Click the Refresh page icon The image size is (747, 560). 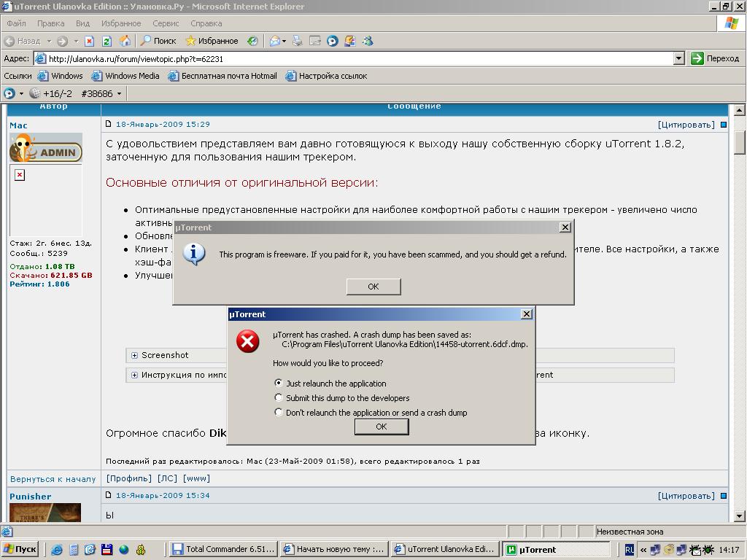point(107,41)
